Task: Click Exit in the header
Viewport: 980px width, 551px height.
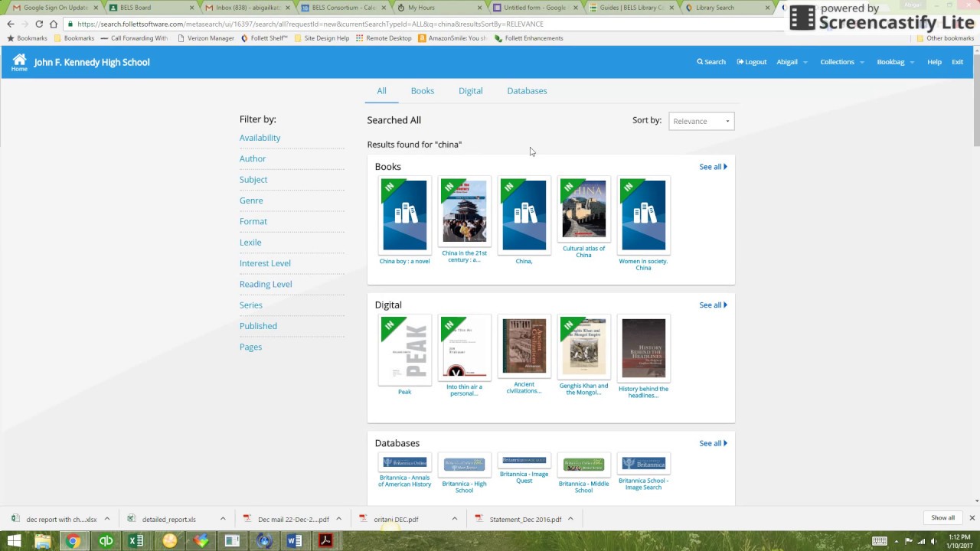Action: click(957, 62)
